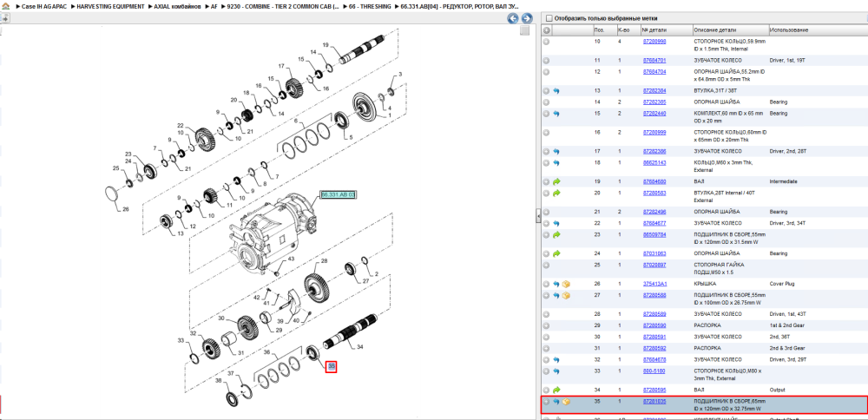Open blue replacement arrow for position 18

coord(556,162)
